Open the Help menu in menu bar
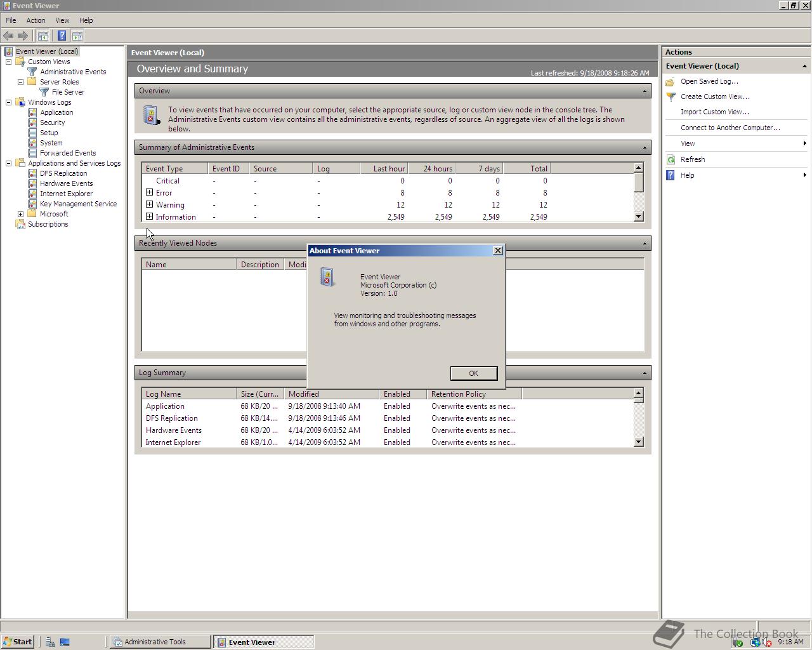Image resolution: width=812 pixels, height=650 pixels. tap(86, 20)
